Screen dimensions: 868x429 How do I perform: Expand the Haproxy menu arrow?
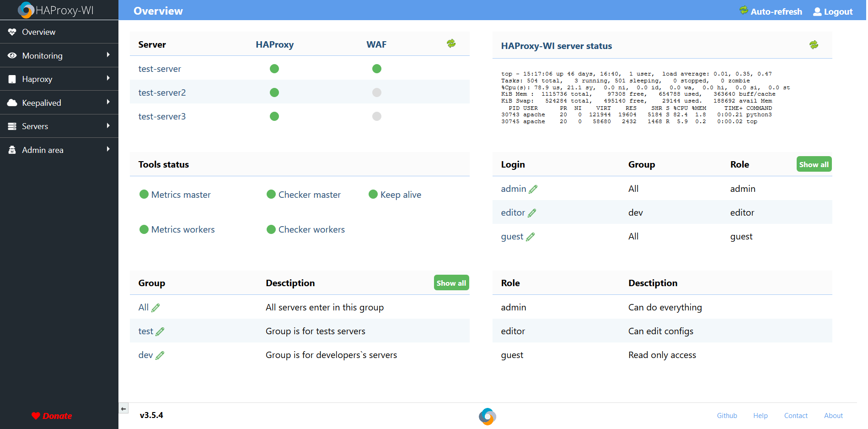[108, 78]
